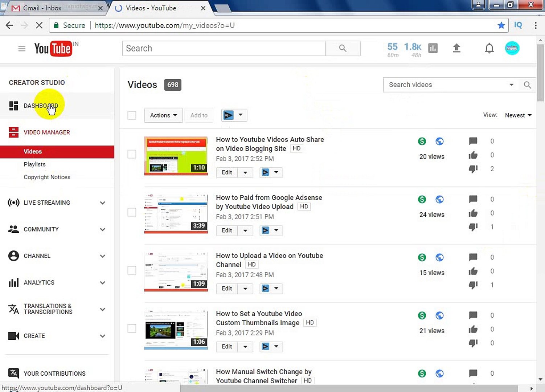Click the Search videos input field
Image resolution: width=545 pixels, height=392 pixels.
pos(446,85)
